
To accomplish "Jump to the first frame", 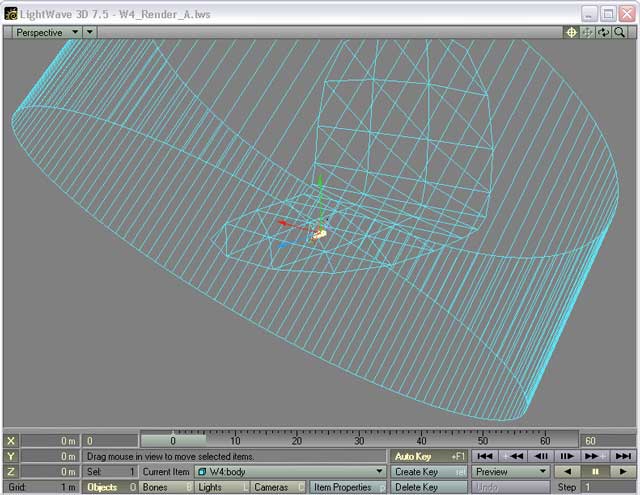I will point(485,456).
